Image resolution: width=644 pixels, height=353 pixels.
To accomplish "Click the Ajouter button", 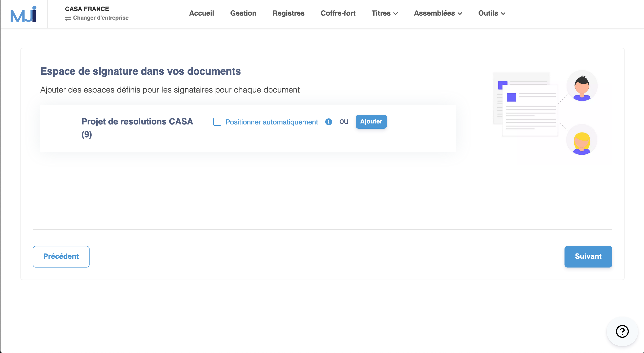I will click(x=371, y=121).
